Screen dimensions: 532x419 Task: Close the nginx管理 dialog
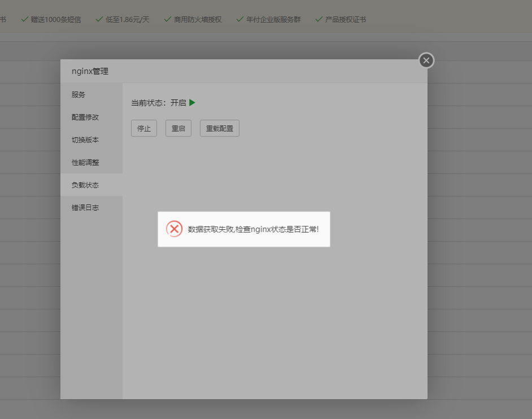(426, 60)
